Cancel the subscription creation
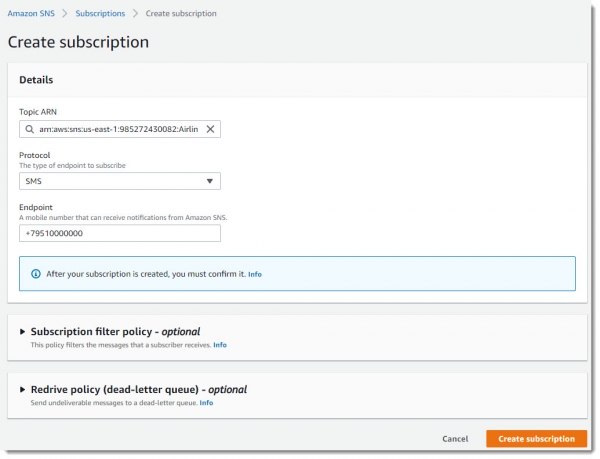 [455, 439]
